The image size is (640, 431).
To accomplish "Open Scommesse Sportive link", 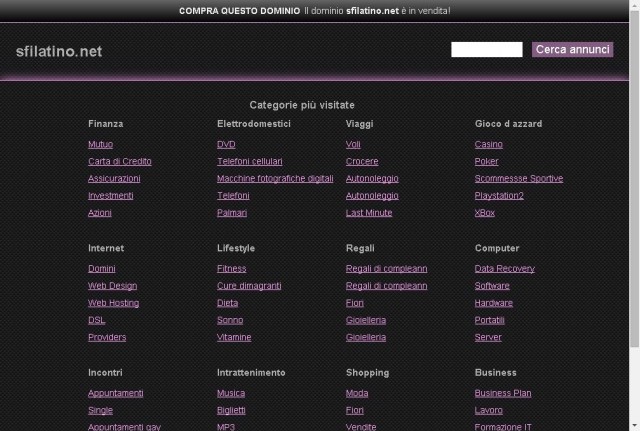I will click(x=519, y=179).
